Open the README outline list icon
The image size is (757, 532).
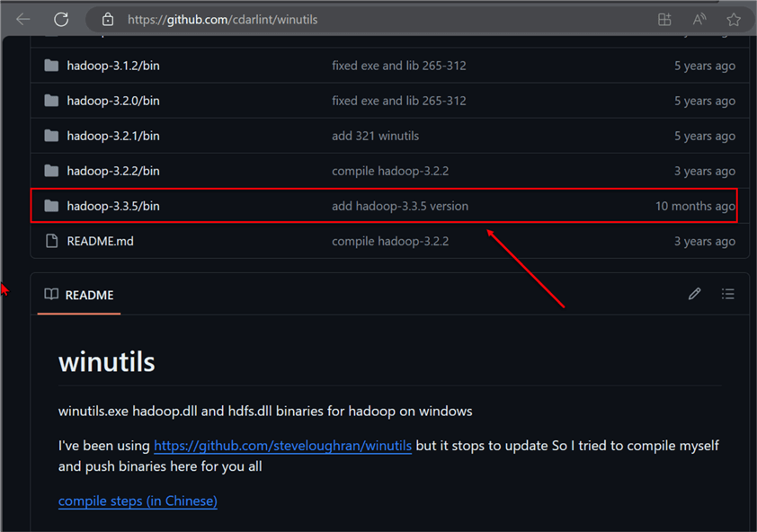(x=728, y=294)
